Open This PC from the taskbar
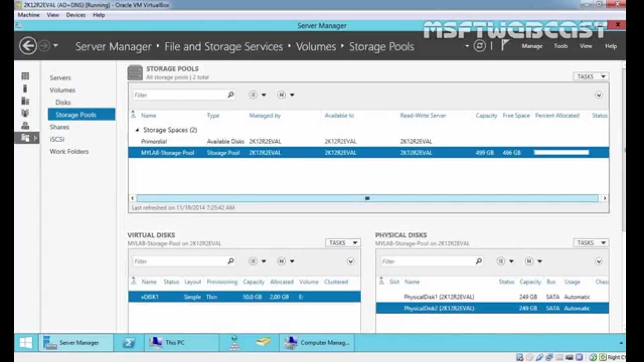The height and width of the screenshot is (362, 644). pyautogui.click(x=182, y=343)
